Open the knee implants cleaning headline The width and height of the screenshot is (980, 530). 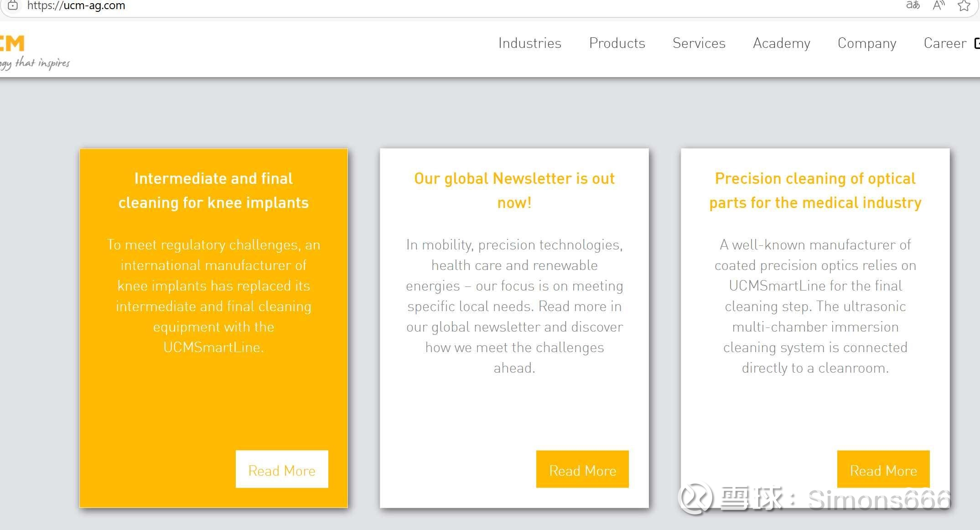click(x=213, y=190)
